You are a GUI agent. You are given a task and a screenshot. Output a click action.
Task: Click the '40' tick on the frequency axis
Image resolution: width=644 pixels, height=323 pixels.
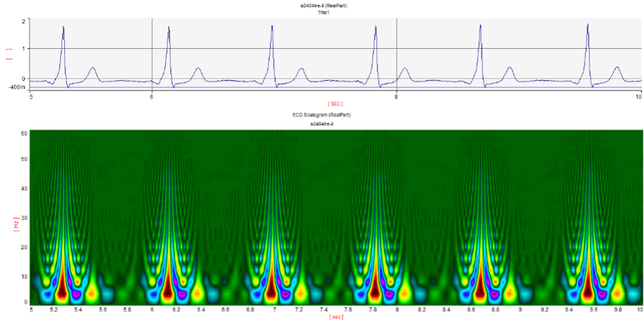[x=23, y=189]
